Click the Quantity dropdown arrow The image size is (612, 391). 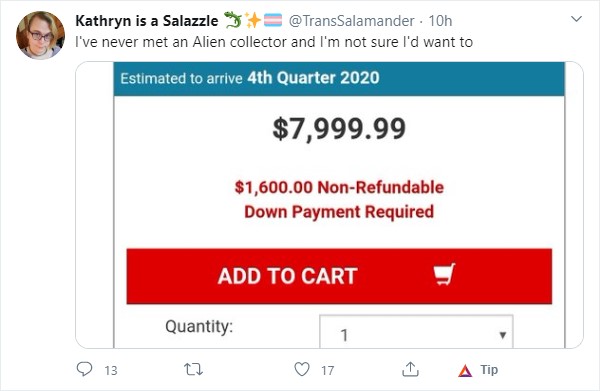click(x=503, y=335)
